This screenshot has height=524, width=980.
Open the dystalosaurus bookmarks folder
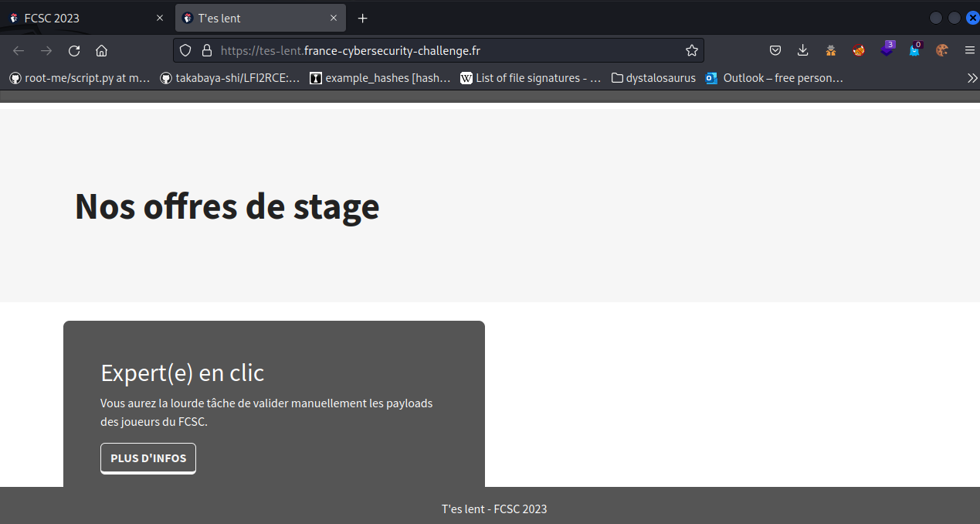point(653,78)
